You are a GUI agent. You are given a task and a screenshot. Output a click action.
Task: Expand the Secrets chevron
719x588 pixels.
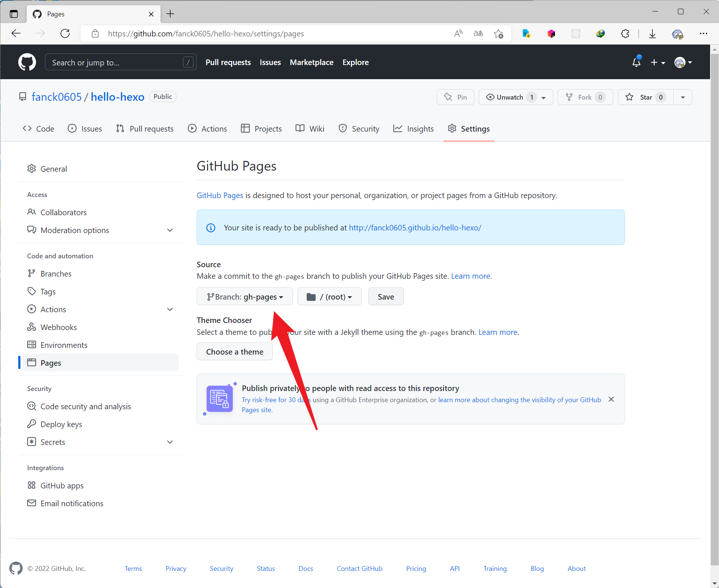[x=170, y=442]
